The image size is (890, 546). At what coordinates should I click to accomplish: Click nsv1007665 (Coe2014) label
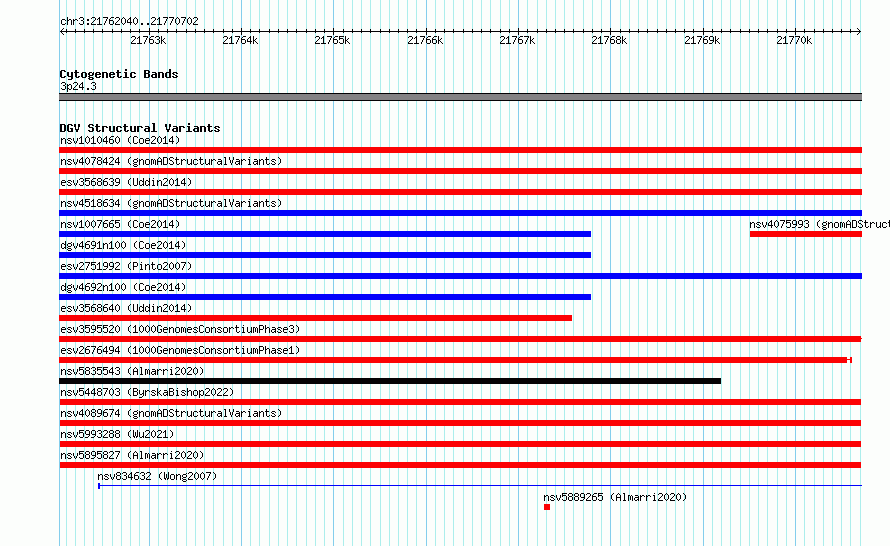coord(120,224)
